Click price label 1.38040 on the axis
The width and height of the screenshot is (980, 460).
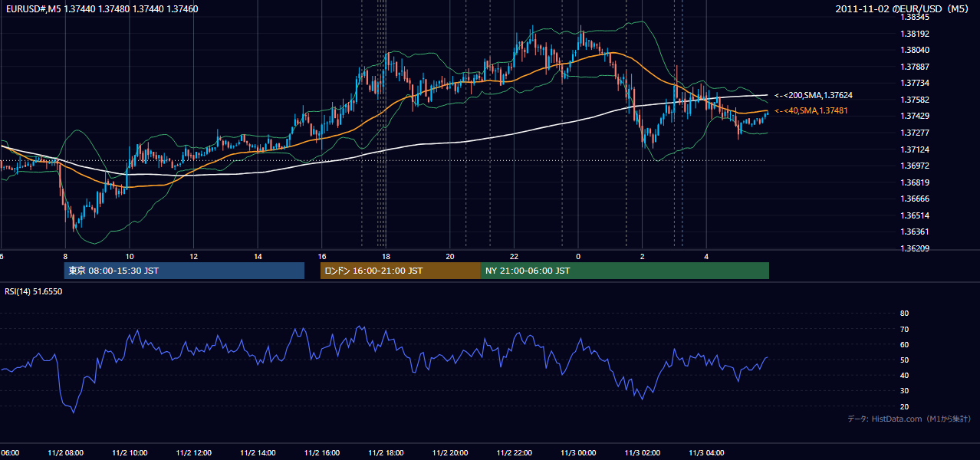(x=915, y=50)
